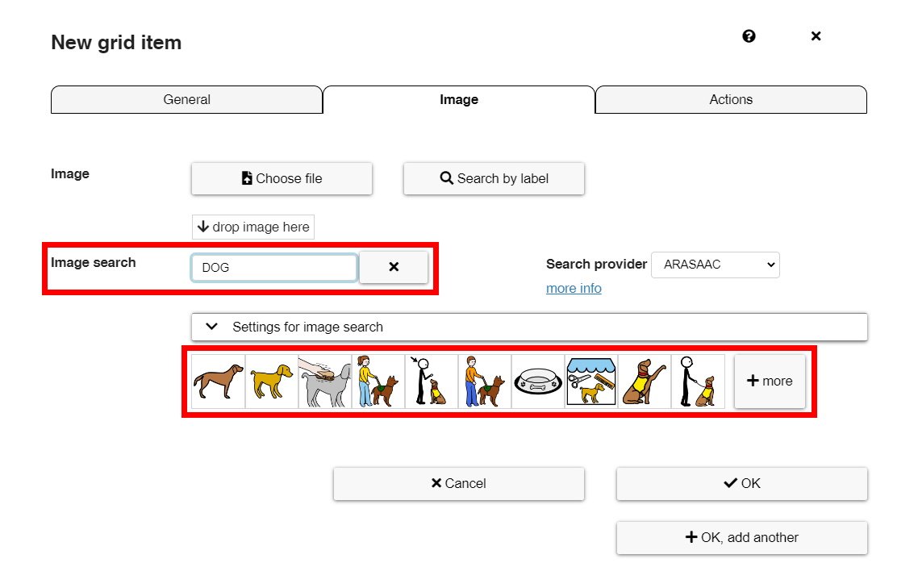Expand Settings for image search
The width and height of the screenshot is (918, 588).
point(529,327)
